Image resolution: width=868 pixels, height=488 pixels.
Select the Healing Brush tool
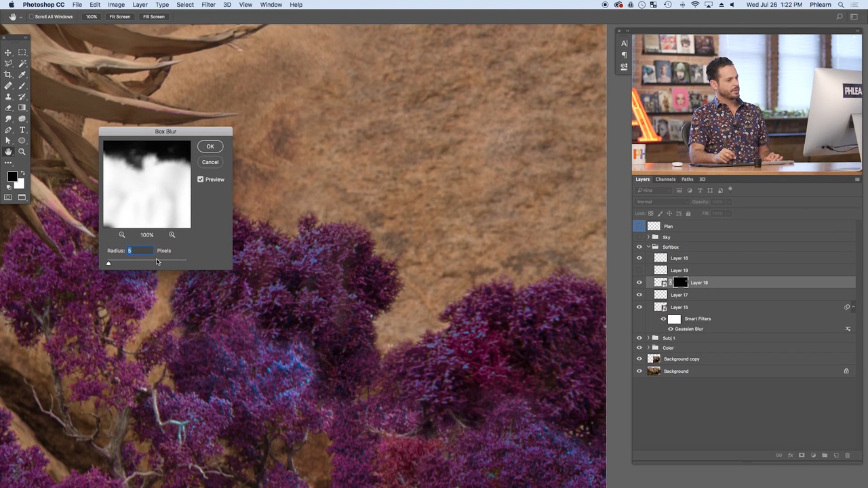pos(8,85)
